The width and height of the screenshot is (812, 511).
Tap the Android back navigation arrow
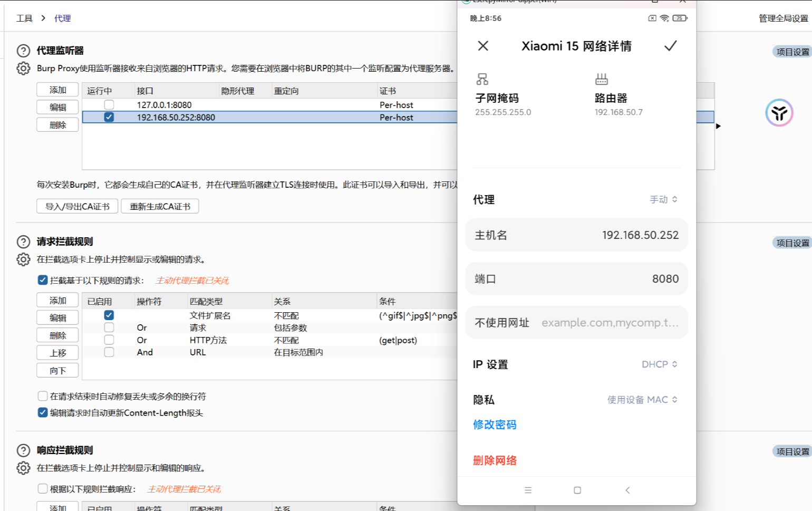coord(627,490)
